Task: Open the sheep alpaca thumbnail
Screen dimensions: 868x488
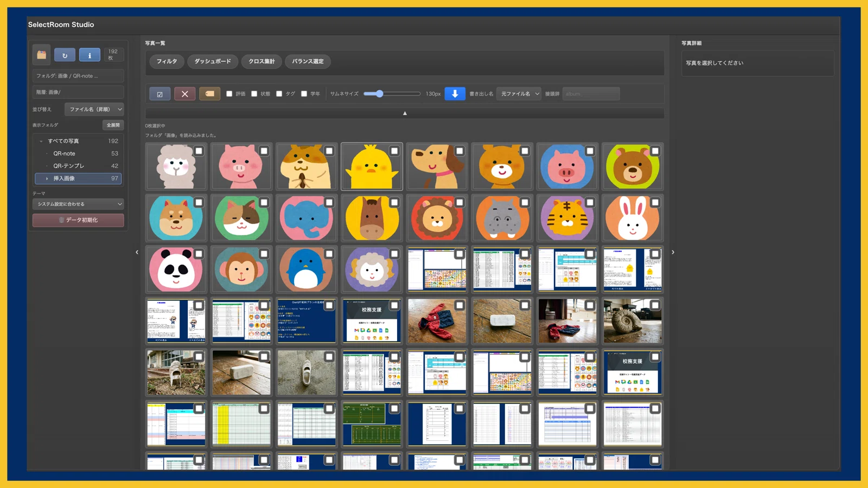Action: [x=176, y=166]
